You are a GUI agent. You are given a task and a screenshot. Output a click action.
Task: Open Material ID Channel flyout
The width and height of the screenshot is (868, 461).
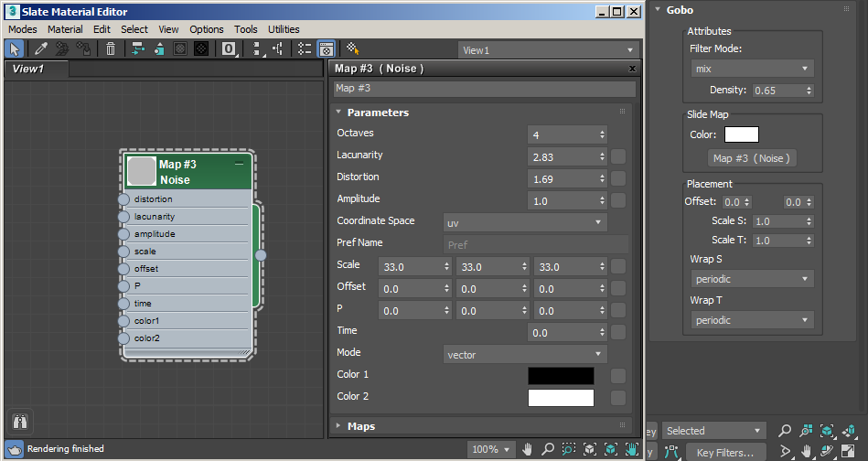coord(229,48)
